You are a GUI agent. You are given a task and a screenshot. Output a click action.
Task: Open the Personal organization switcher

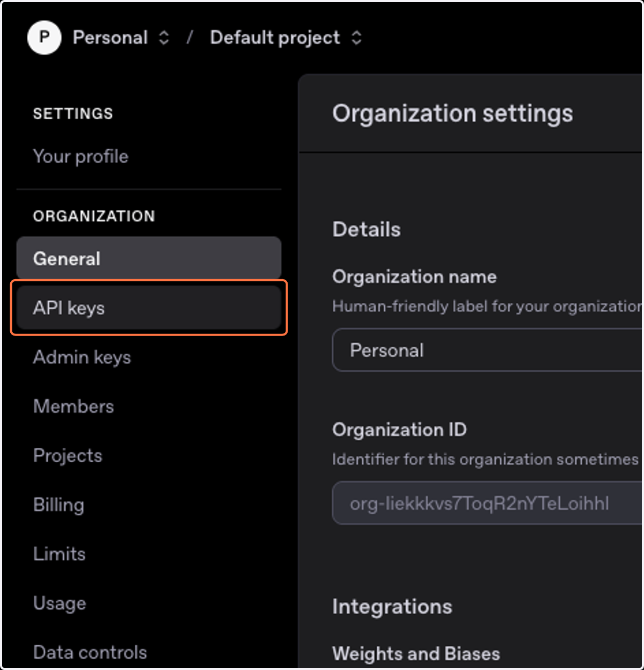(121, 38)
